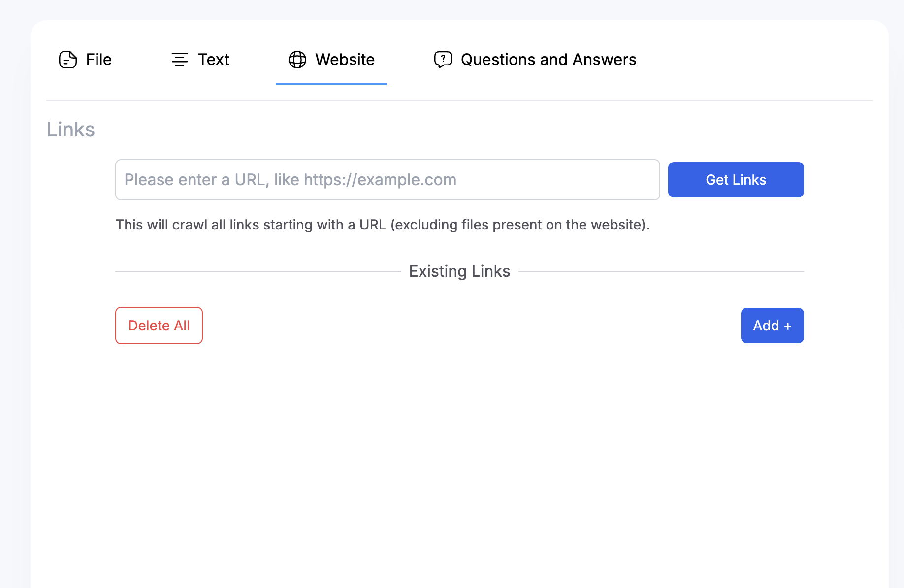Screen dimensions: 904x588
Task: Click the Links section heading
Action: tap(71, 130)
